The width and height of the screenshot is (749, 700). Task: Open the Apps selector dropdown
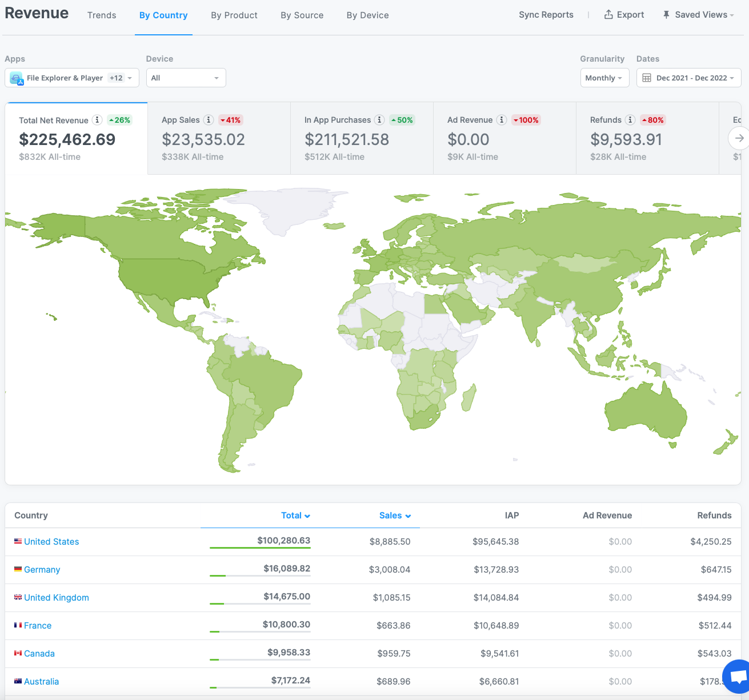tap(71, 78)
